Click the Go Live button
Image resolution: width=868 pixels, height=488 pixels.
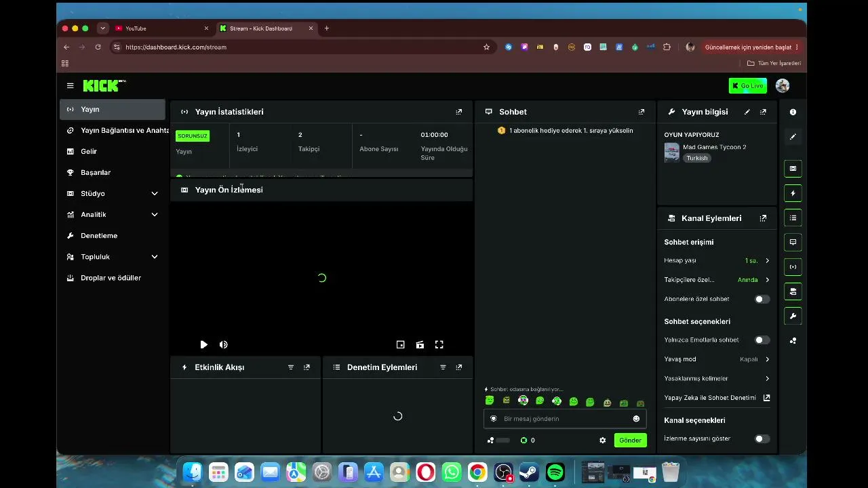[x=747, y=86]
